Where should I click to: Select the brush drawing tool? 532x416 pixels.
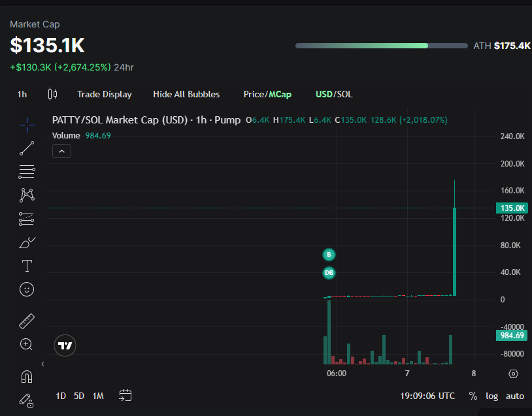(27, 242)
